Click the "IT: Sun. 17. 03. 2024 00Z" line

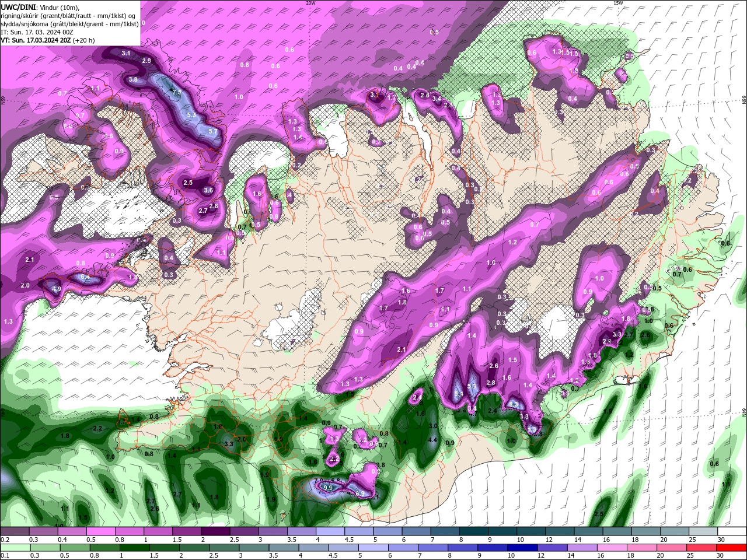[36, 32]
